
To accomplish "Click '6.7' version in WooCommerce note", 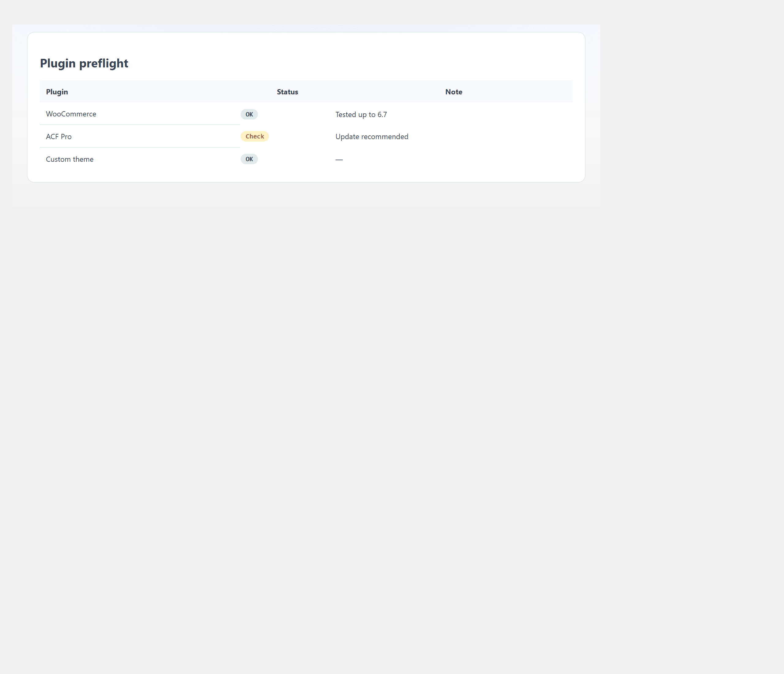I will [x=382, y=115].
